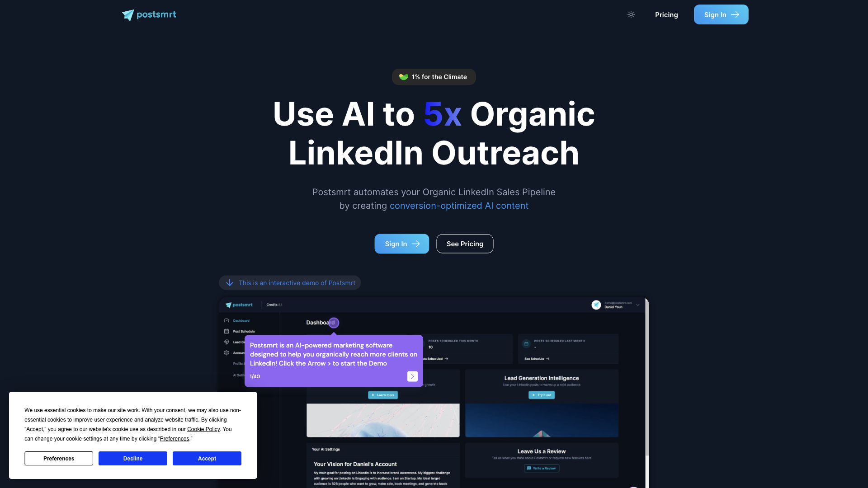This screenshot has height=488, width=868.
Task: Click the Sign In button
Action: (x=722, y=14)
